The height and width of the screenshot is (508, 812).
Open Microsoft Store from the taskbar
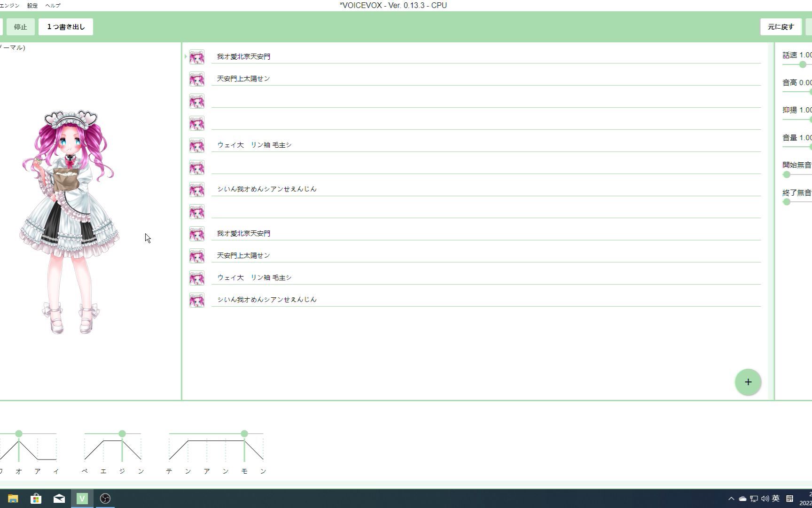click(x=36, y=499)
